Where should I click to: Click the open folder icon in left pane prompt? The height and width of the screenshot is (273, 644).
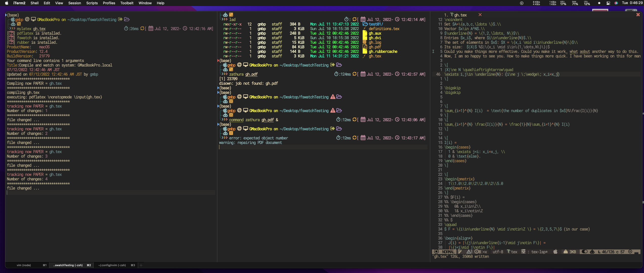tap(127, 19)
